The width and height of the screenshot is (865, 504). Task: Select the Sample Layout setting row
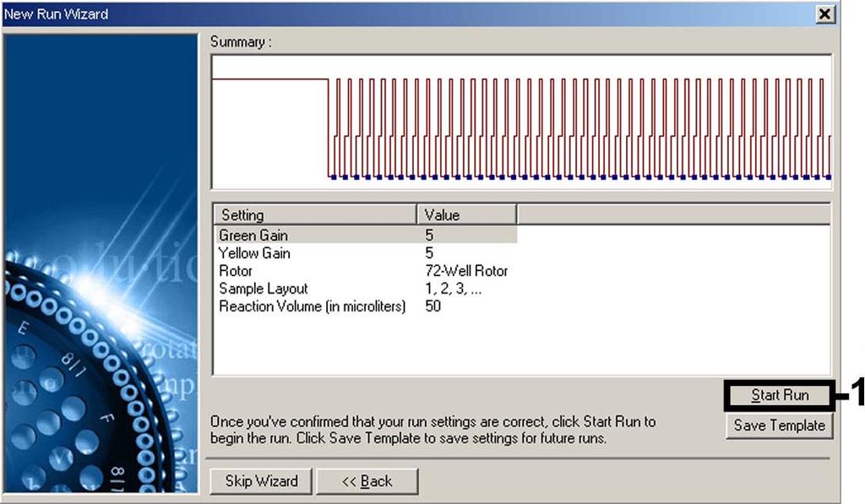[365, 289]
